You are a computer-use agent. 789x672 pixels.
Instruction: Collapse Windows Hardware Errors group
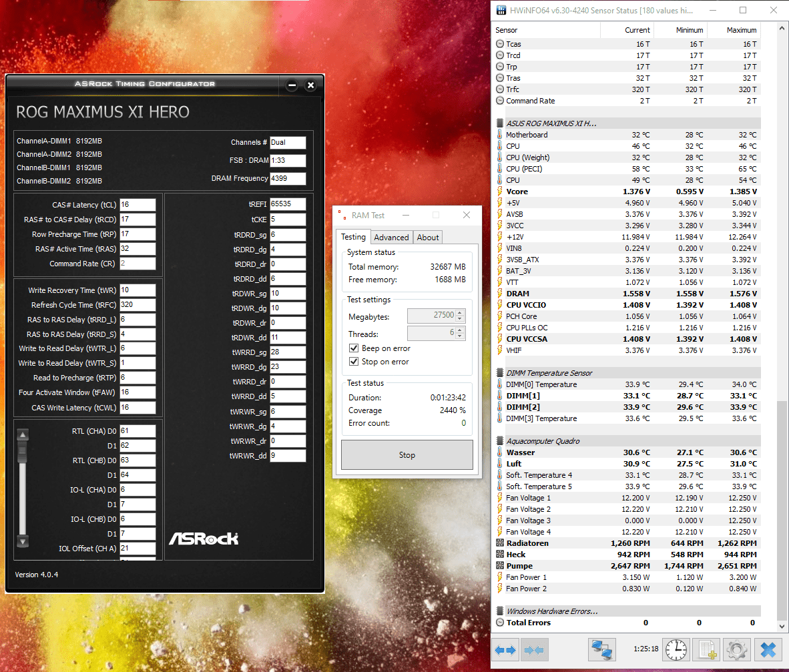click(500, 611)
